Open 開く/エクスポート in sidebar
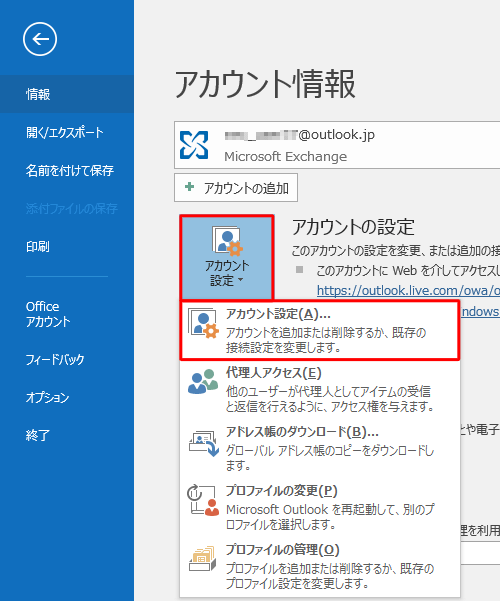The width and height of the screenshot is (500, 601). pos(67,132)
